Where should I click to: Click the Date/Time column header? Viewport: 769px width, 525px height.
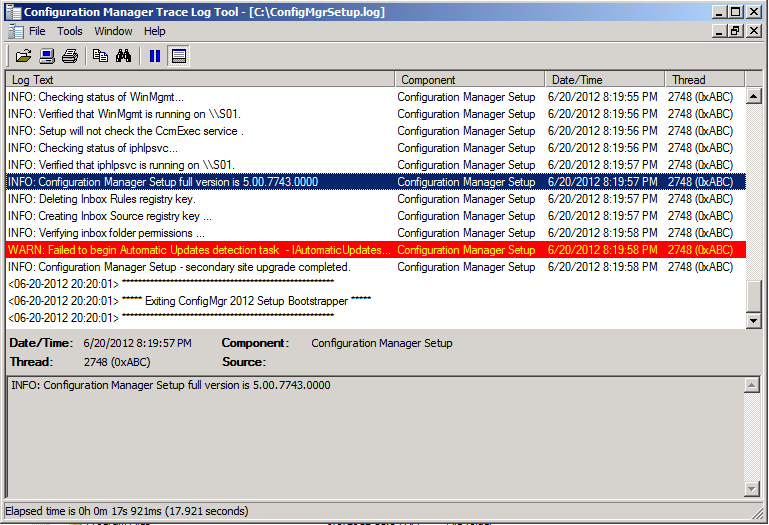click(605, 79)
